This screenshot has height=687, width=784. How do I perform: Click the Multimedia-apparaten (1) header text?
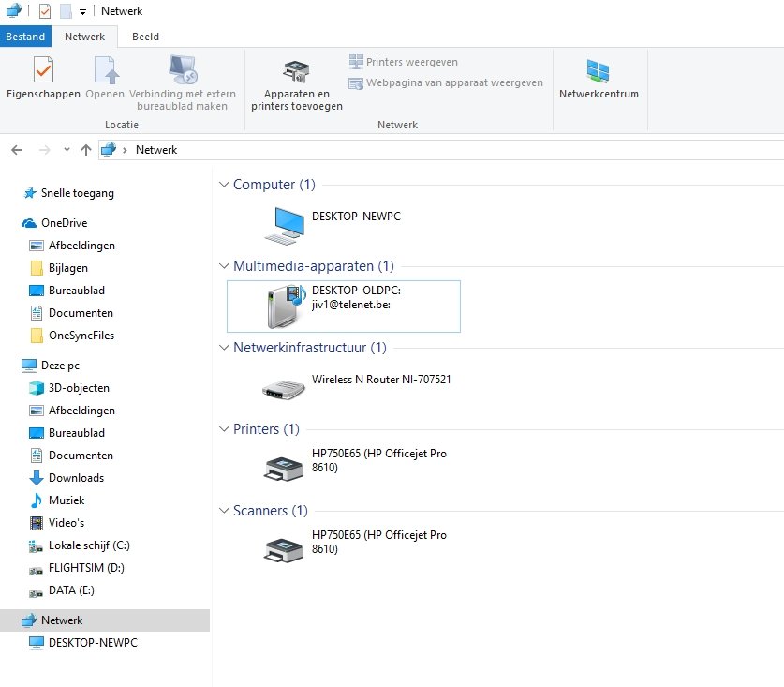pos(314,265)
